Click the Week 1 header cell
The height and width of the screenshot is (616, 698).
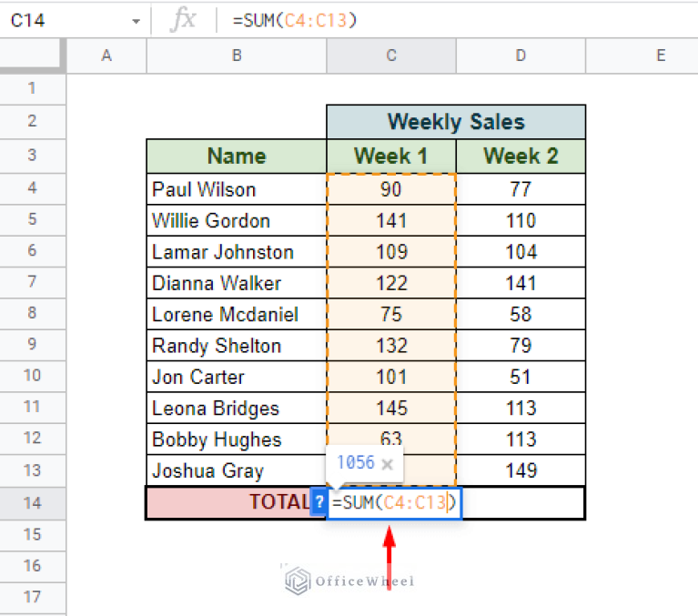(x=390, y=156)
